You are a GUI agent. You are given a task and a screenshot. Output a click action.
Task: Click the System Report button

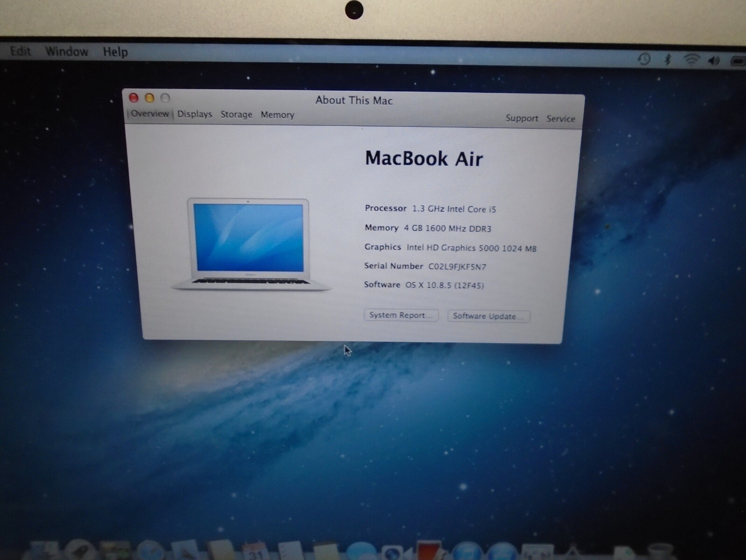point(401,315)
